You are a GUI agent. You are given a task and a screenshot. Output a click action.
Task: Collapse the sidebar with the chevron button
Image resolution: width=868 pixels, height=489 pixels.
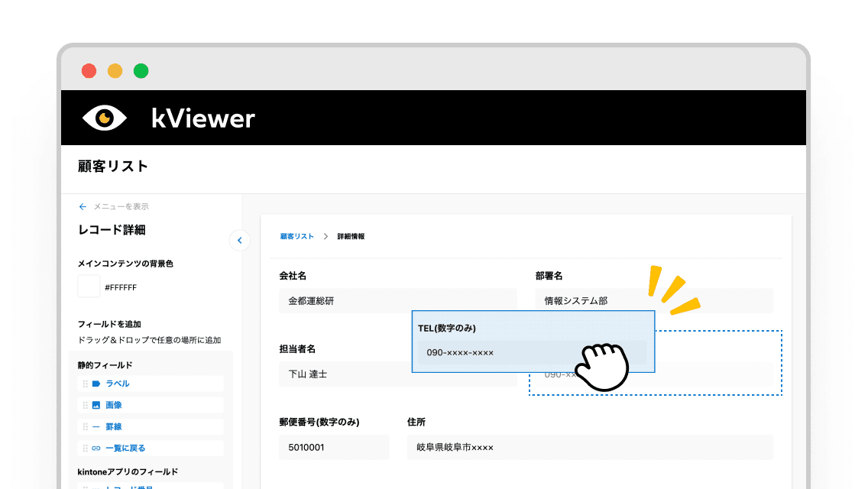pyautogui.click(x=240, y=241)
